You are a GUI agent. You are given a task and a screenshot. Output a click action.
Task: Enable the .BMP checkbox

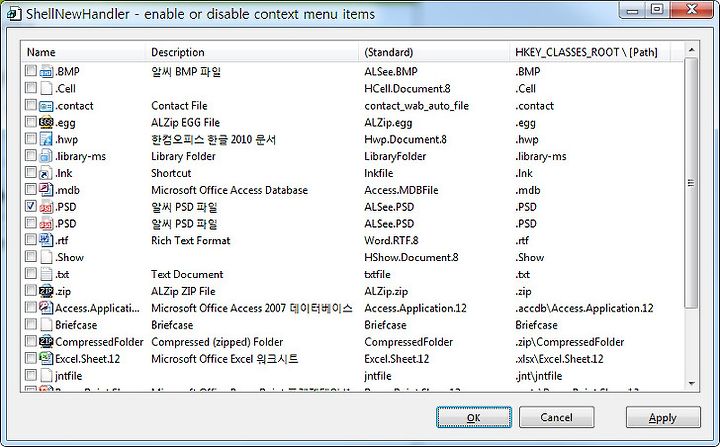pyautogui.click(x=31, y=71)
